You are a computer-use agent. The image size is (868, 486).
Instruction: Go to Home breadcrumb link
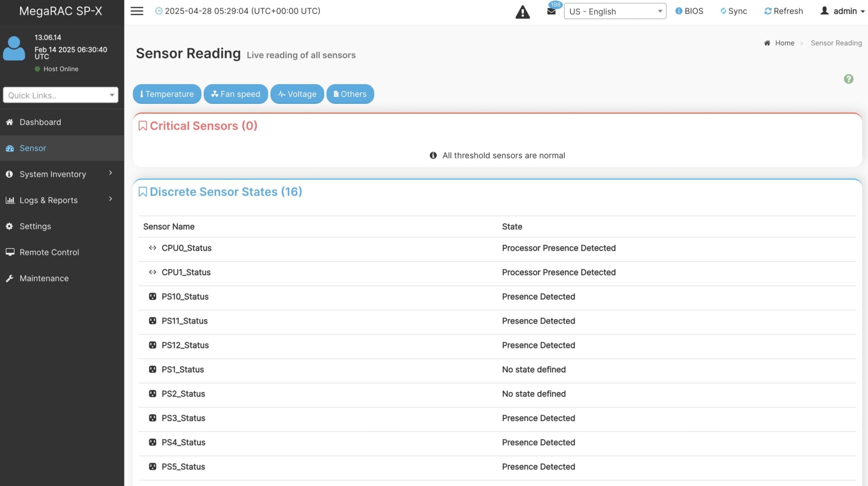point(784,43)
